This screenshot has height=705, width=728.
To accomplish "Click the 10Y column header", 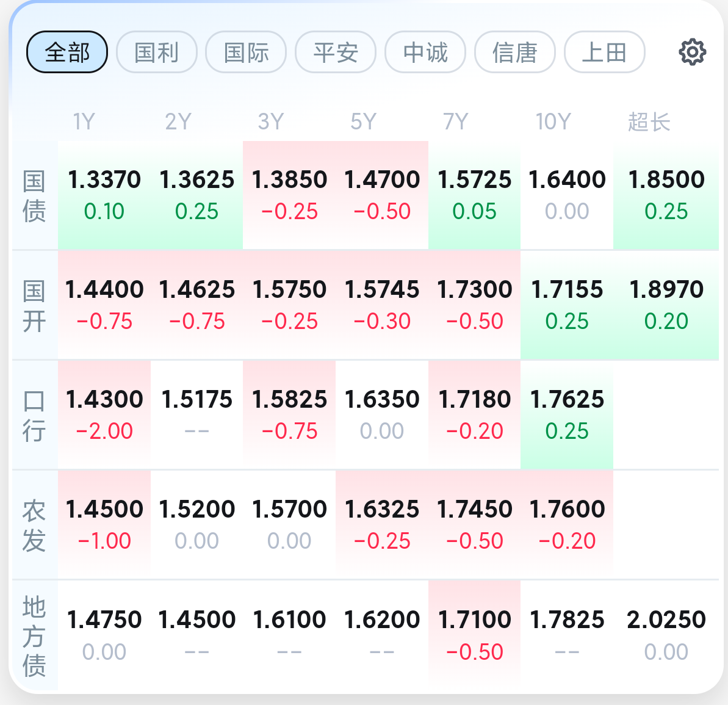I will pyautogui.click(x=553, y=121).
